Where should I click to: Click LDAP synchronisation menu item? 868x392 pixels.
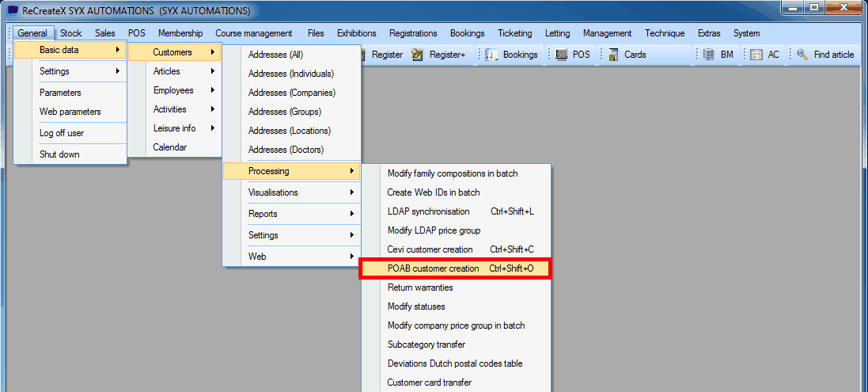[x=428, y=211]
